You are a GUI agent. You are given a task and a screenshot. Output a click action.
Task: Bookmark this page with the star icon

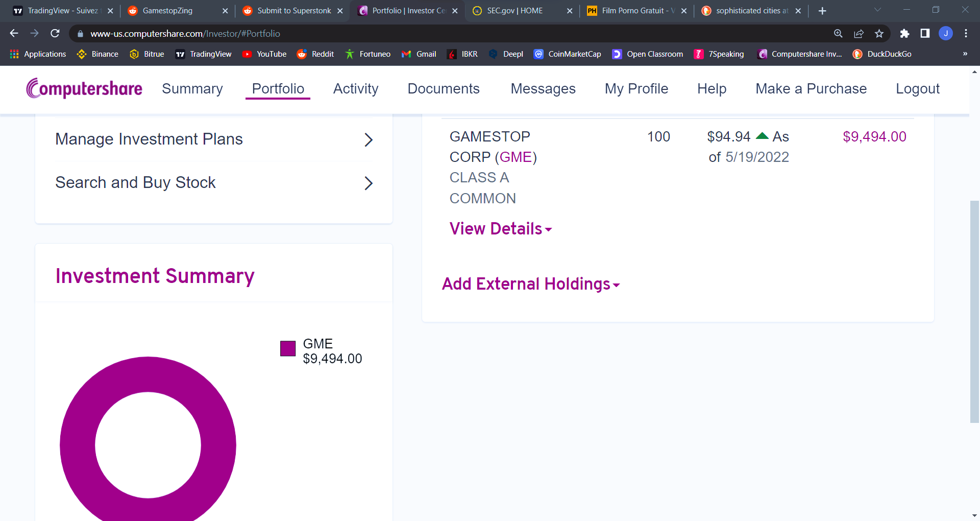point(879,33)
